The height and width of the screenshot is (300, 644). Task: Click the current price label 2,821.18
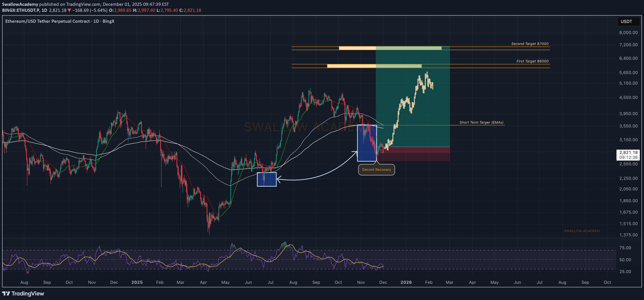(628, 153)
